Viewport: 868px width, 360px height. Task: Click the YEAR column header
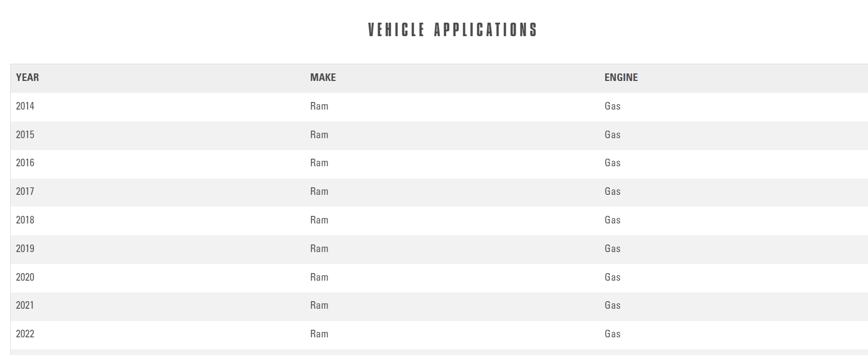[x=28, y=78]
